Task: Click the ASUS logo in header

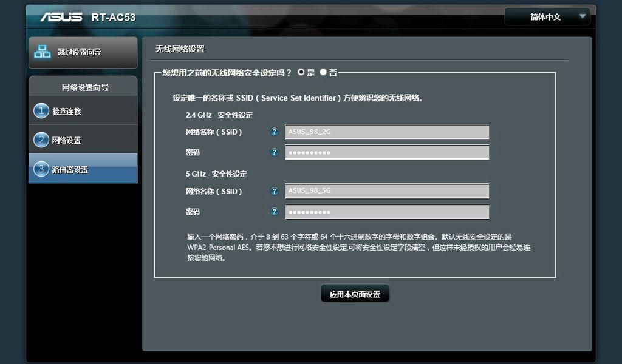Action: pyautogui.click(x=61, y=17)
